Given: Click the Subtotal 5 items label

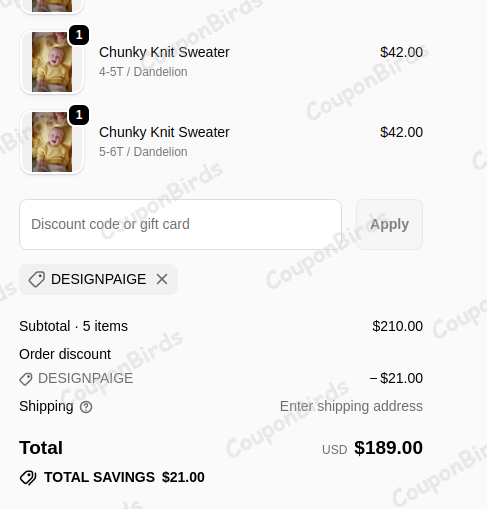Looking at the screenshot, I should 73,326.
